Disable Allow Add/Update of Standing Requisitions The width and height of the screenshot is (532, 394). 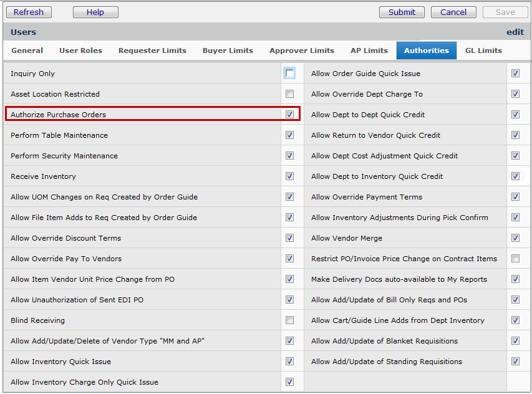click(x=515, y=362)
